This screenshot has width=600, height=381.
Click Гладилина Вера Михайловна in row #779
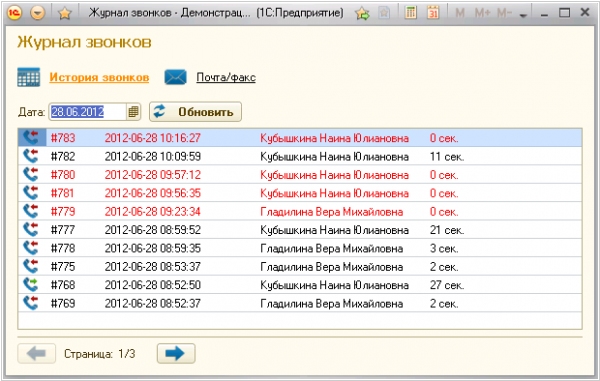[331, 211]
